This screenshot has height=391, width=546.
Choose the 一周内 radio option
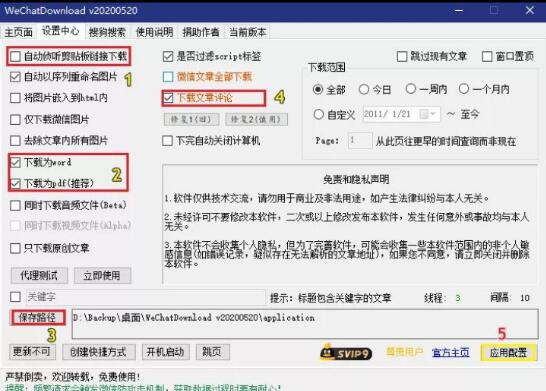click(411, 89)
